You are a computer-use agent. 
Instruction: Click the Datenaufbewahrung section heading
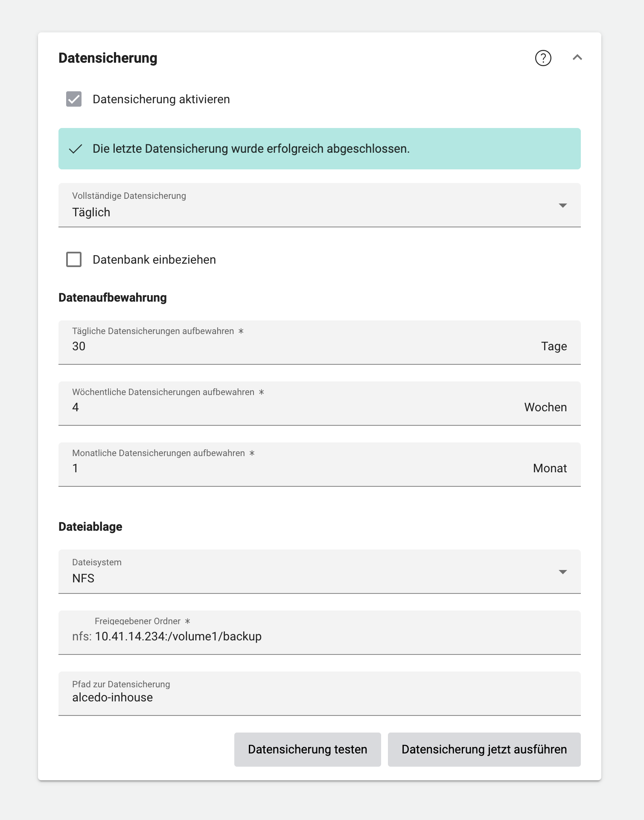112,298
